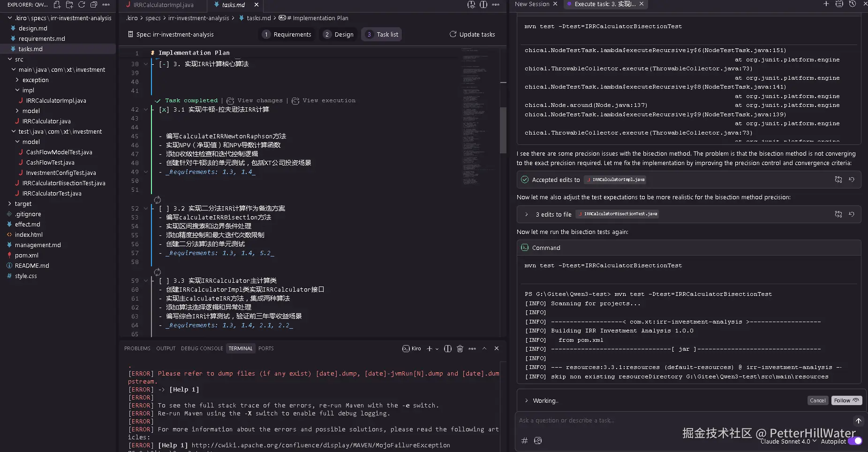Toggle checkbox for task 3.3 IRRCalculator main class

pos(164,281)
